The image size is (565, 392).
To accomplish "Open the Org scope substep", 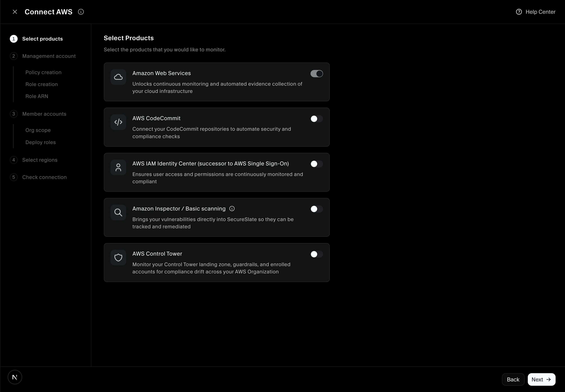I will pyautogui.click(x=38, y=130).
